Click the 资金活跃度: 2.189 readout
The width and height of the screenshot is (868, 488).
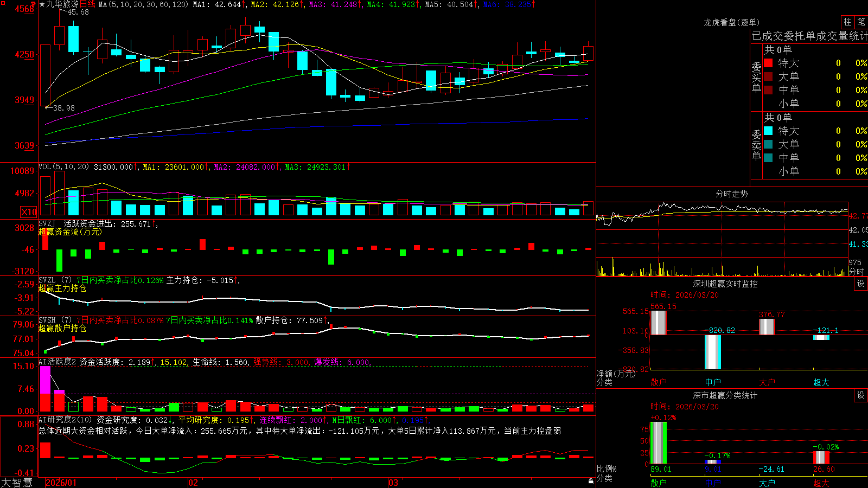pos(116,362)
